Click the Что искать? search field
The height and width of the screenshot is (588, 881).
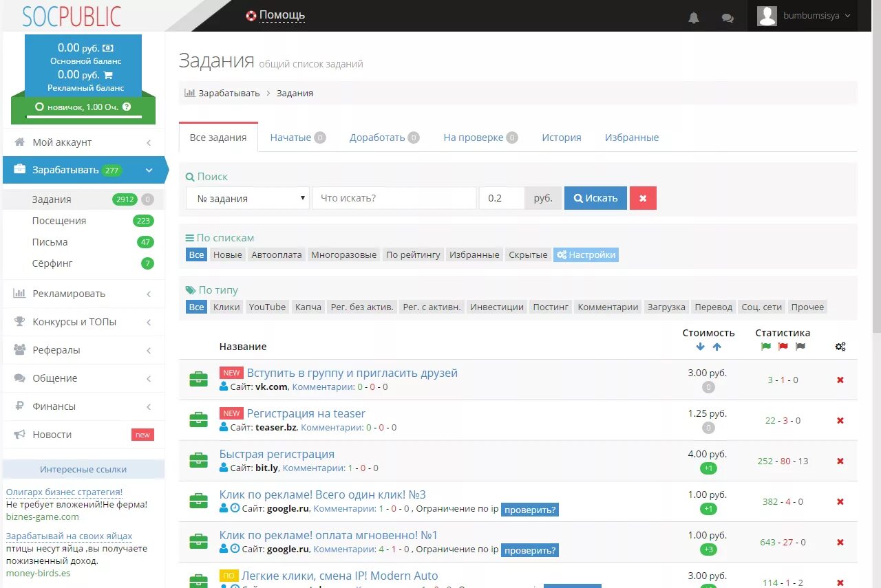[x=394, y=198]
